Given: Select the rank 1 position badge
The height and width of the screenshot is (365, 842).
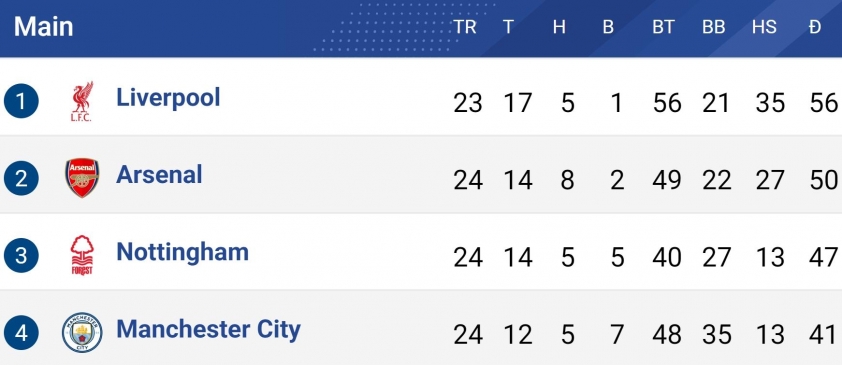Looking at the screenshot, I should pyautogui.click(x=21, y=101).
